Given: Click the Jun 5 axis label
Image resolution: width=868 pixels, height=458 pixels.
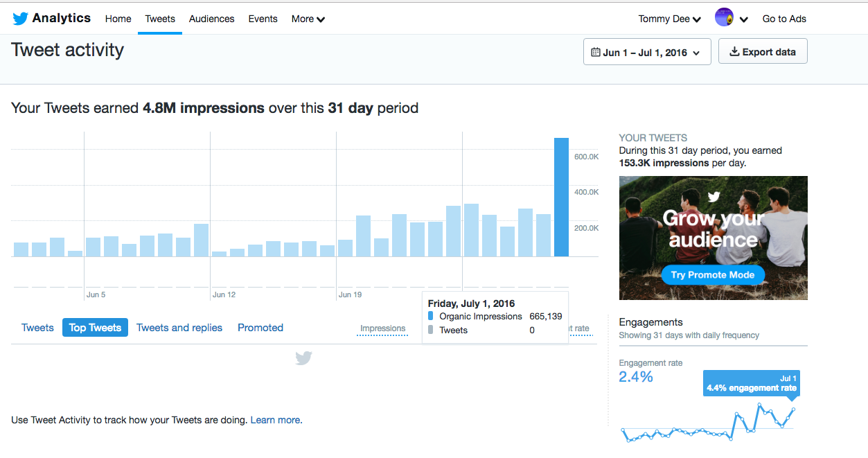Looking at the screenshot, I should (96, 294).
